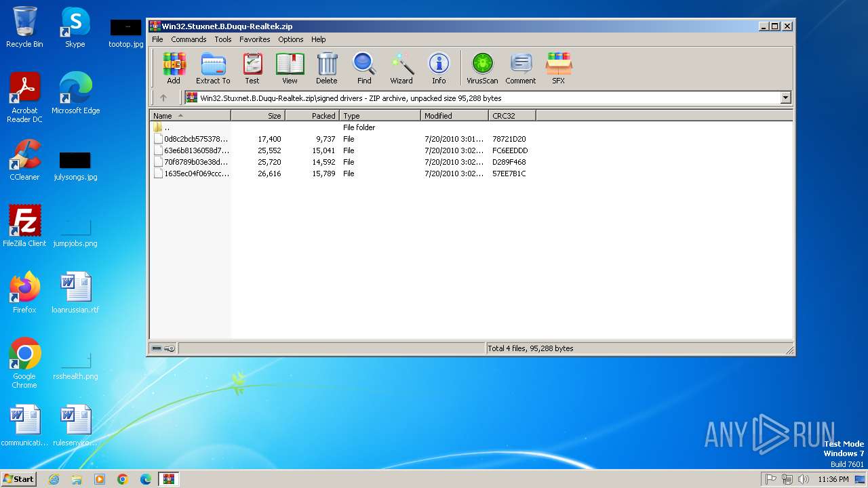Open the archive Comment tool
The height and width of the screenshot is (488, 868).
521,68
